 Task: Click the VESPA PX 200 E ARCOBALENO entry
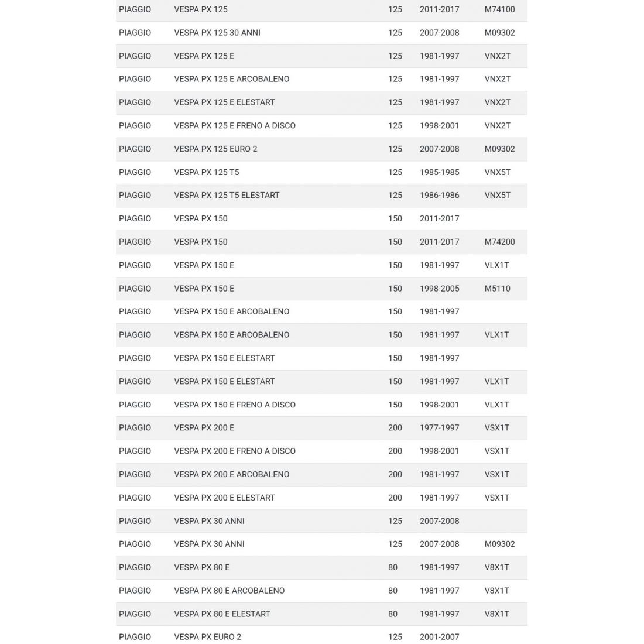pos(231,474)
